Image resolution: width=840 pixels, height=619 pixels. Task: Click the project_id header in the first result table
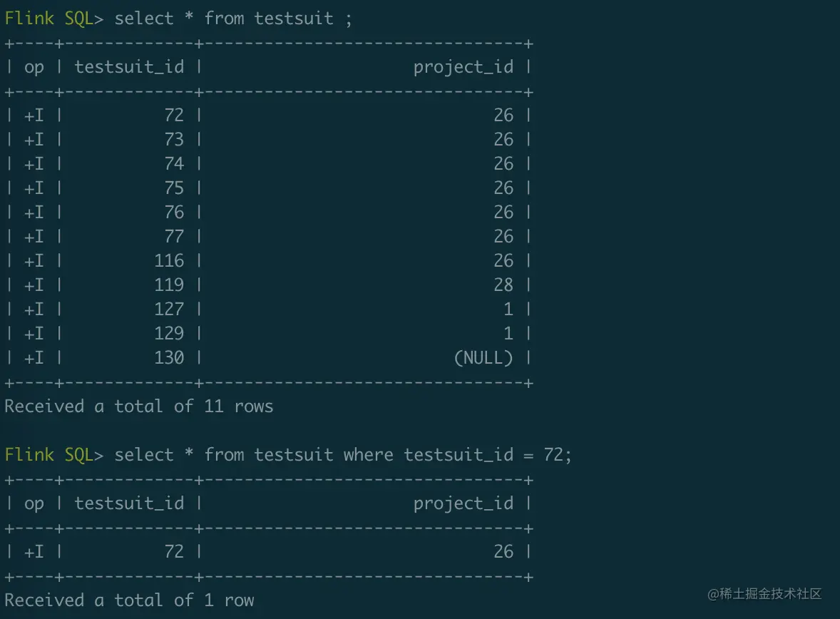click(463, 67)
